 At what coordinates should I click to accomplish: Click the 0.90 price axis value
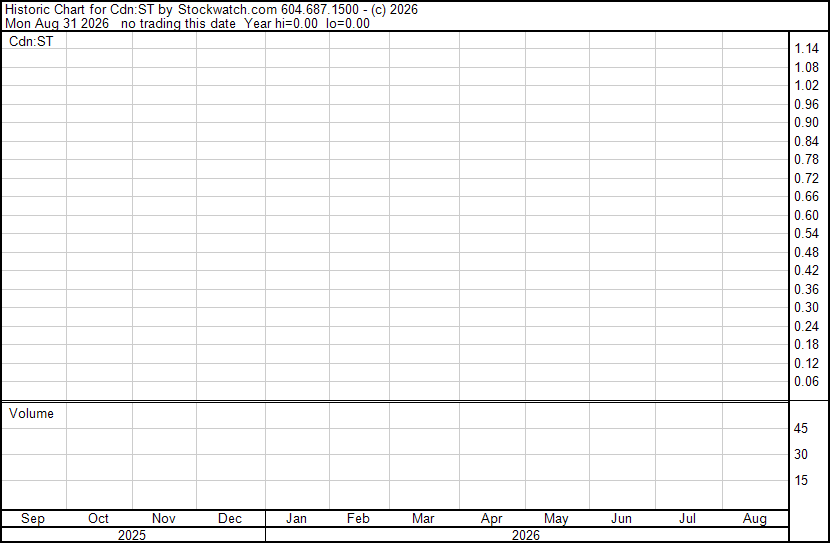click(x=807, y=122)
